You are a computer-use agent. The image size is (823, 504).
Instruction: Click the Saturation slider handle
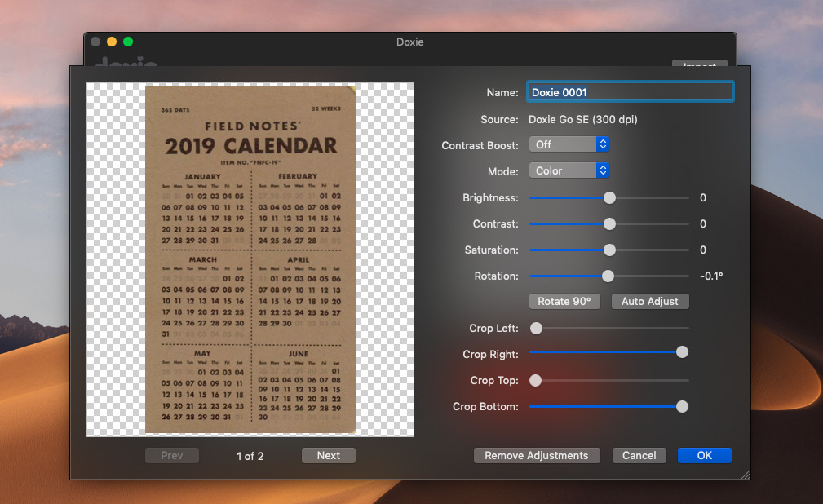coord(609,250)
